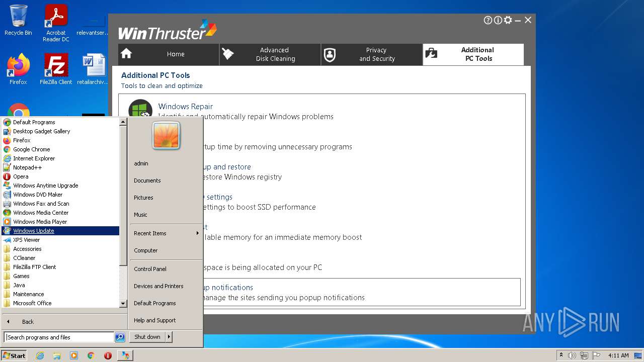This screenshot has height=362, width=644.
Task: Open Media Player taskbar icon
Action: coord(74,355)
